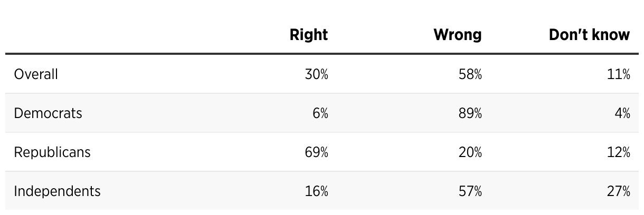Click Democrats Right value 6%
The width and height of the screenshot is (644, 215).
[x=320, y=113]
